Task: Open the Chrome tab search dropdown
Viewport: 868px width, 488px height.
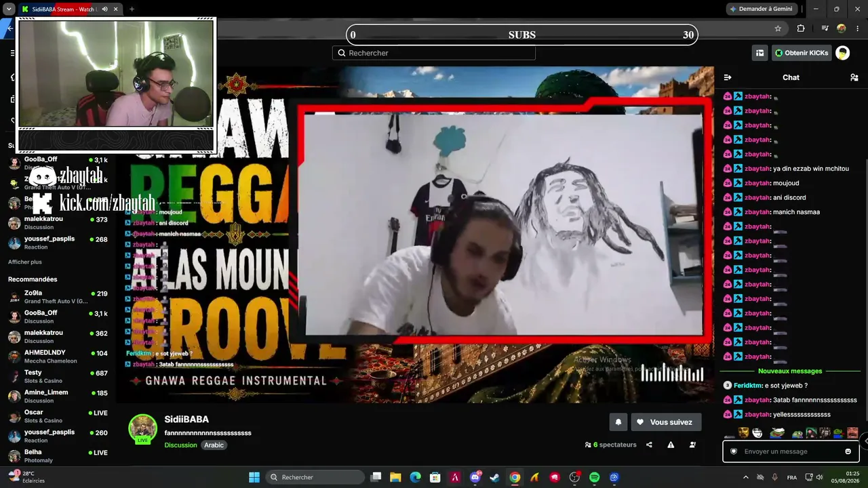Action: point(9,9)
